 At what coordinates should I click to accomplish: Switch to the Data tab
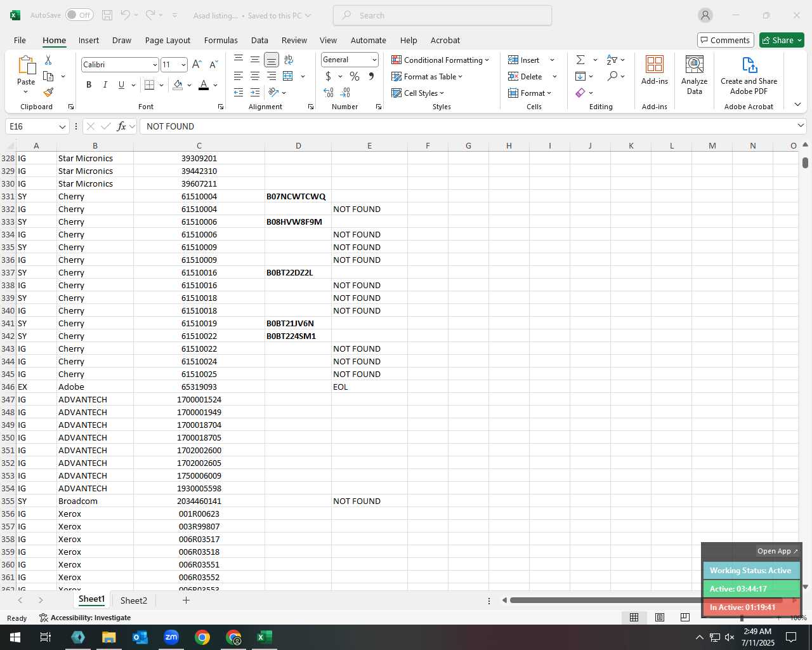click(259, 40)
